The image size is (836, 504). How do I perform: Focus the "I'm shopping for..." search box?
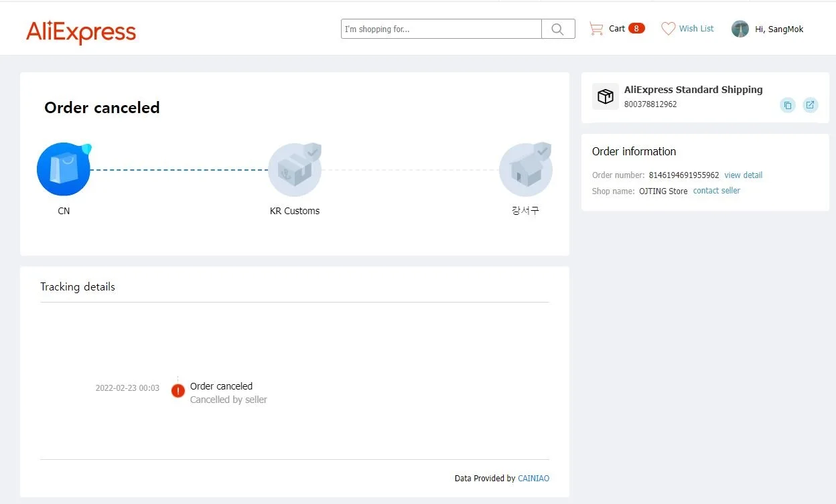click(441, 29)
